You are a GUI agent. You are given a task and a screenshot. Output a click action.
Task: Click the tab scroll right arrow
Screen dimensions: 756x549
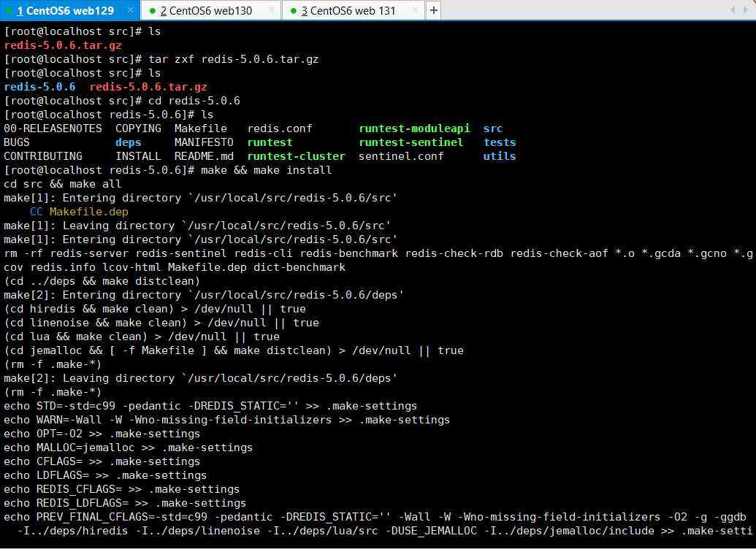coord(746,10)
